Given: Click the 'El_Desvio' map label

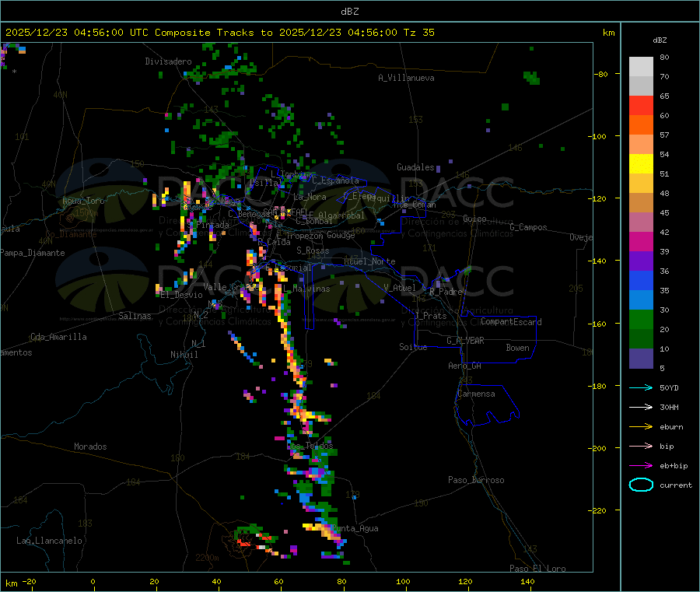Looking at the screenshot, I should pos(181,295).
